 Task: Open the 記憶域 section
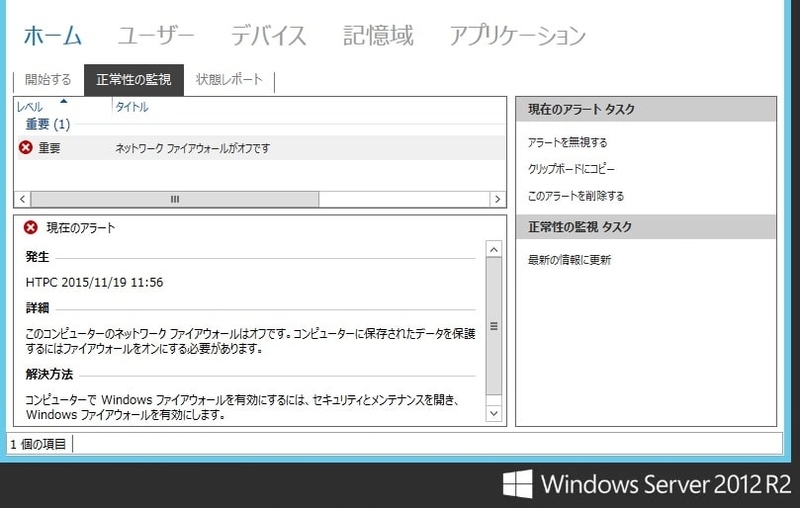[378, 36]
